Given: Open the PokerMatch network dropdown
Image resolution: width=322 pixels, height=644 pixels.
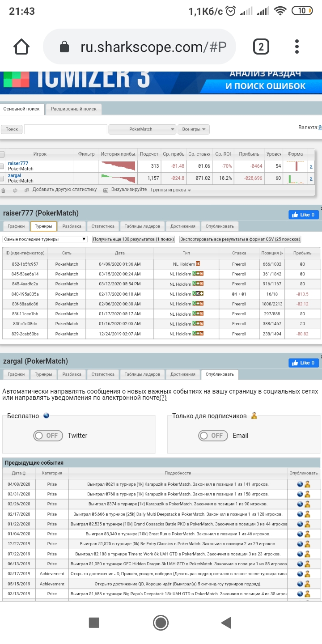Looking at the screenshot, I should (x=142, y=129).
